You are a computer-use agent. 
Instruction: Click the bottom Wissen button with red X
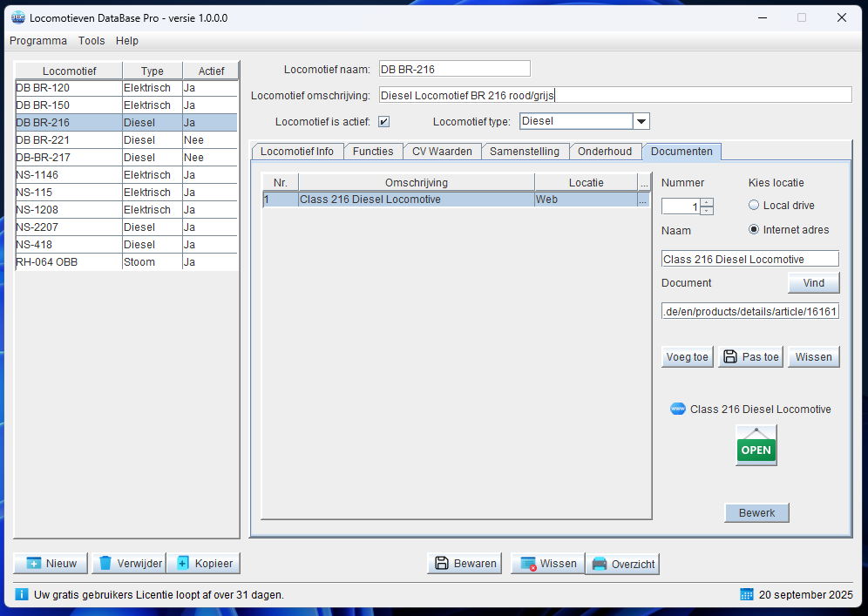[x=546, y=564]
